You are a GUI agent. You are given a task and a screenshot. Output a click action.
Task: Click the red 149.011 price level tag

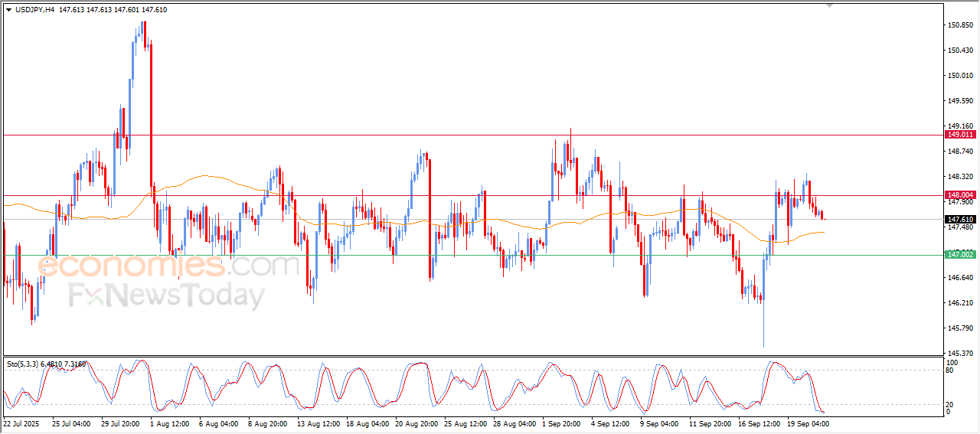pos(961,135)
